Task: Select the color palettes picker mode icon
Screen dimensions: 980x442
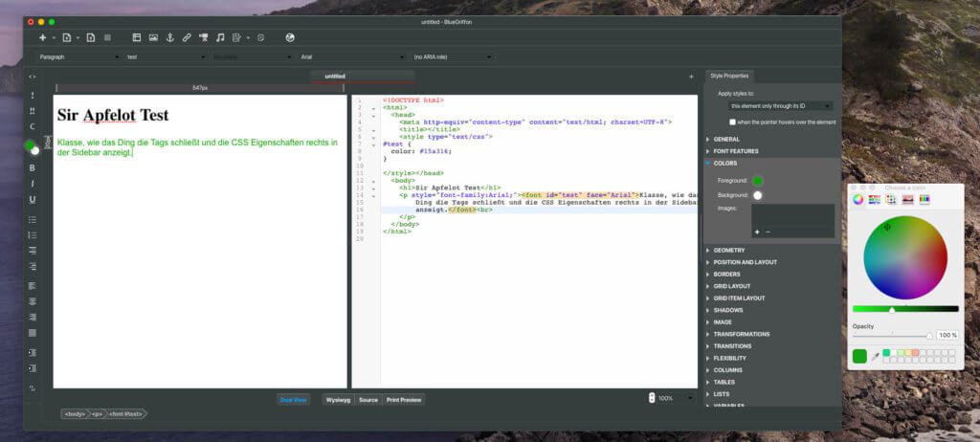Action: tap(891, 199)
